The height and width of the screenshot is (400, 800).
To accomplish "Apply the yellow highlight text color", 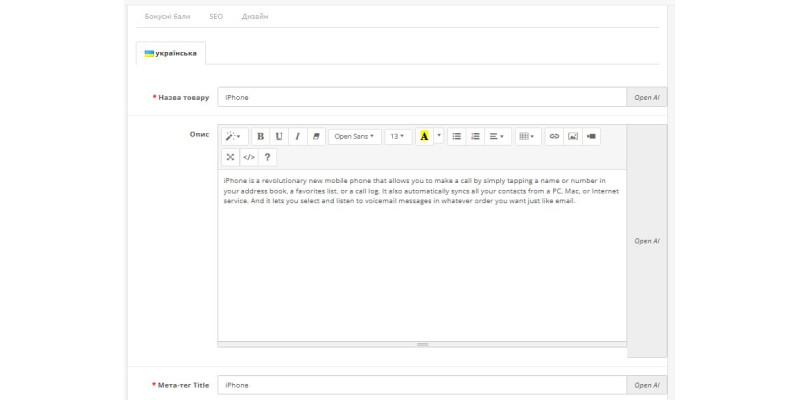I will [424, 136].
